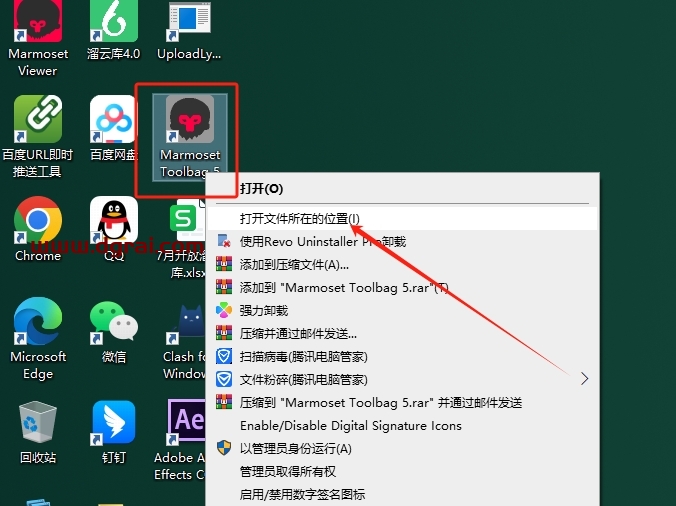Launch the 溜云库4.0 desktop shortcut
The width and height of the screenshot is (676, 506).
coord(114,31)
